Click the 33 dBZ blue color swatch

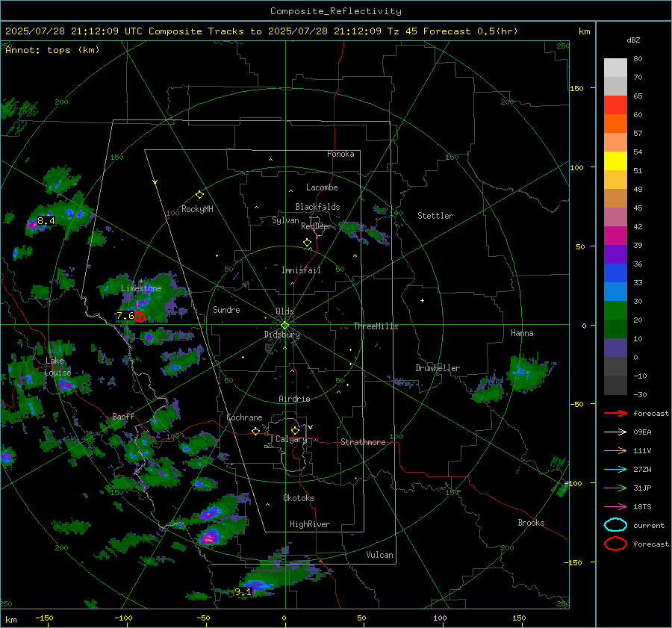click(x=615, y=273)
